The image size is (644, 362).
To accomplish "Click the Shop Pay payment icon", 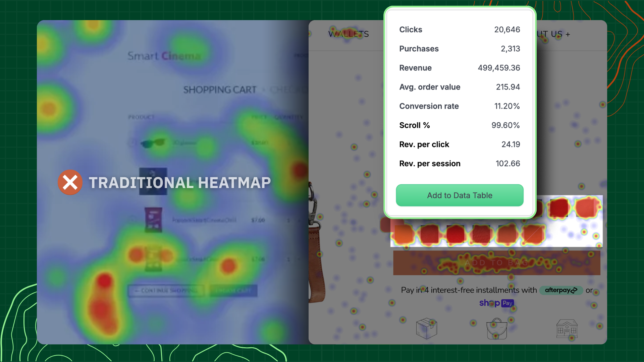I will [496, 303].
